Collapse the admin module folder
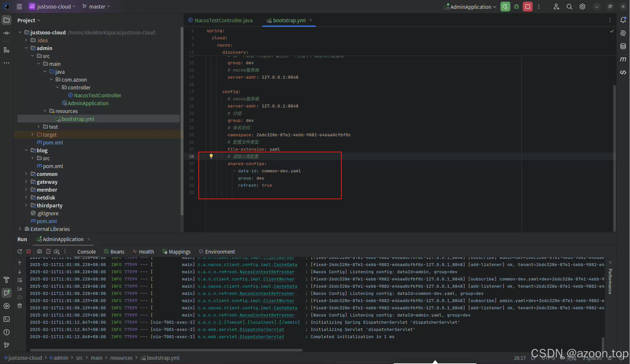The width and height of the screenshot is (630, 364). pos(26,48)
